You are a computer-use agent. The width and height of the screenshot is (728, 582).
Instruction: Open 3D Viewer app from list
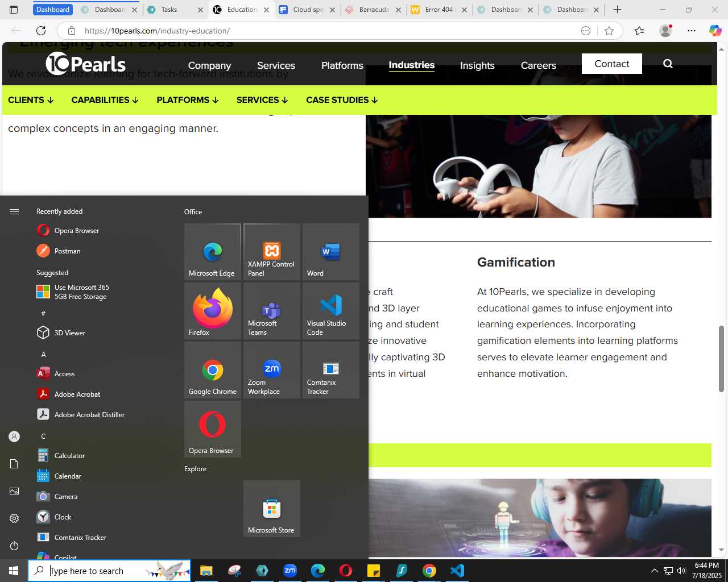(x=69, y=333)
